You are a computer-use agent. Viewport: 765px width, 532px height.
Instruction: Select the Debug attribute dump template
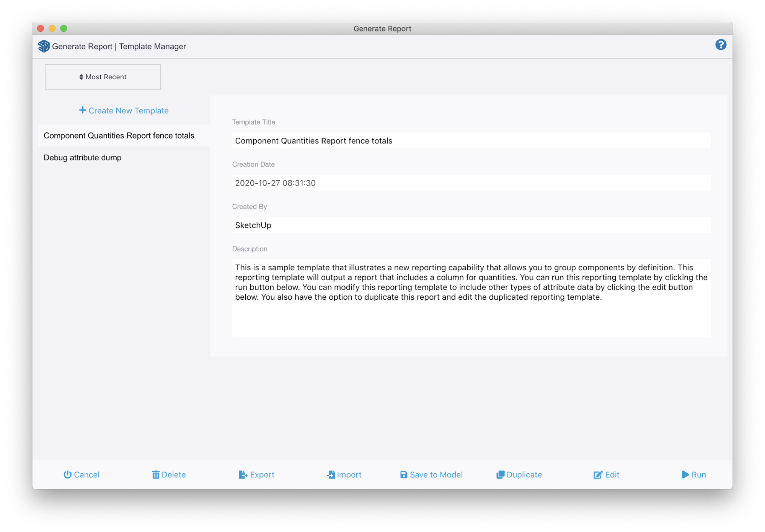click(x=83, y=157)
